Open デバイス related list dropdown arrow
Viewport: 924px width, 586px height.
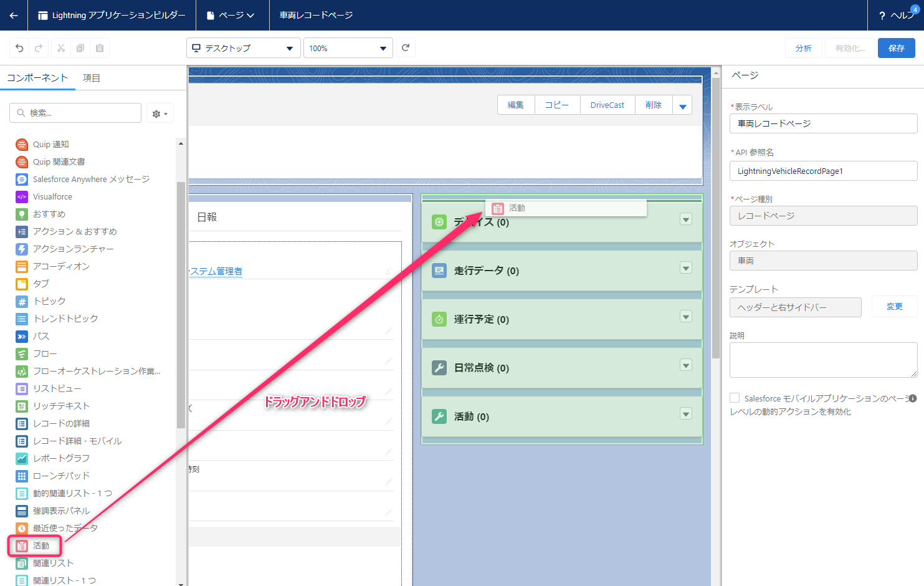pos(686,219)
